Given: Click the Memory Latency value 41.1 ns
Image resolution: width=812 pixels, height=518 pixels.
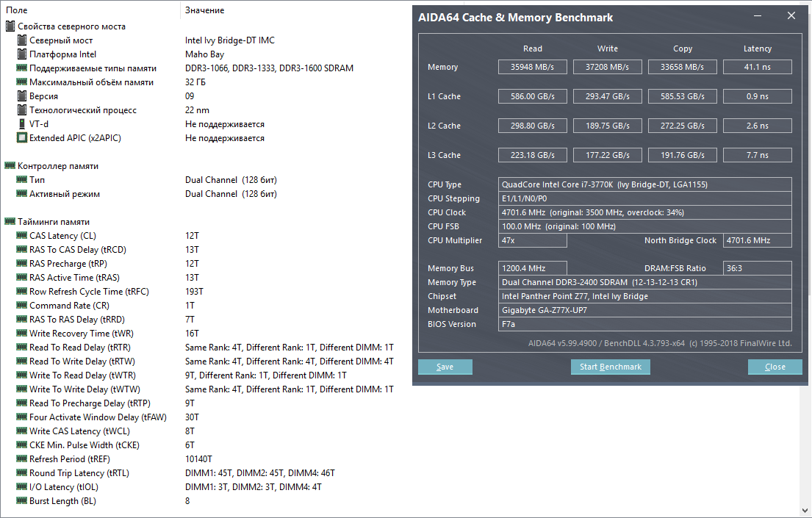Looking at the screenshot, I should pos(758,67).
